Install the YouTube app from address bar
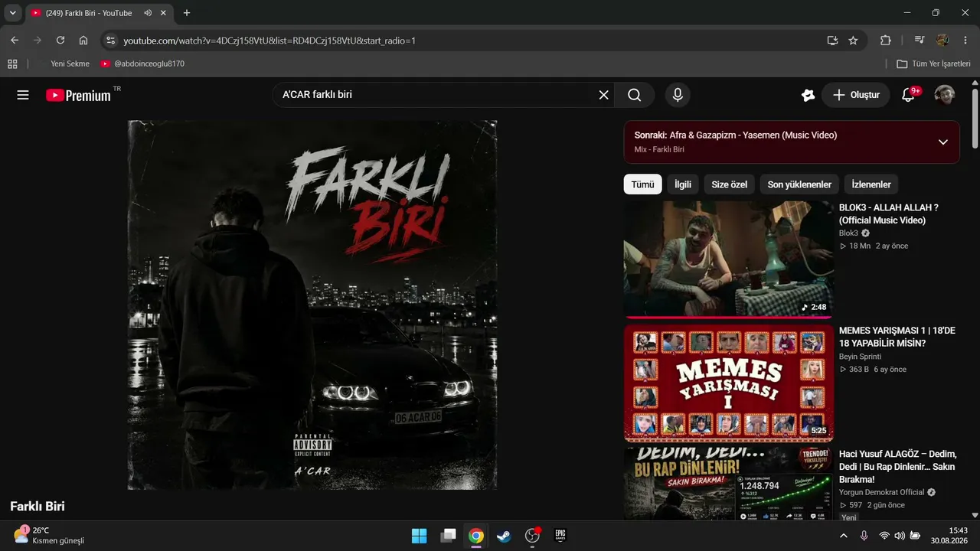Viewport: 980px width, 551px height. pos(832,41)
